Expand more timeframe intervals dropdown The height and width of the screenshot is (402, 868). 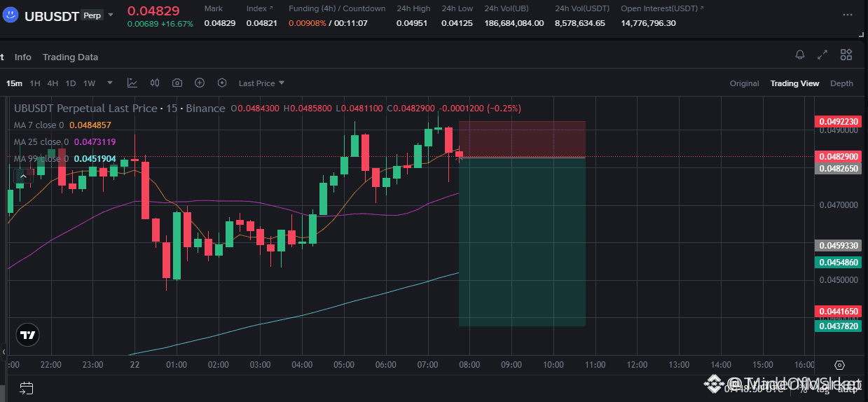point(111,83)
